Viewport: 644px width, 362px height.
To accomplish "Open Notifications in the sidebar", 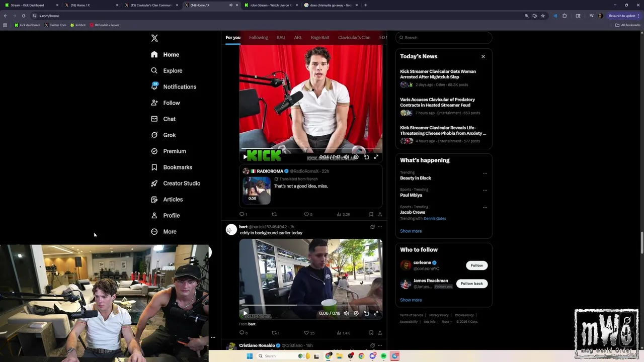I will click(174, 87).
